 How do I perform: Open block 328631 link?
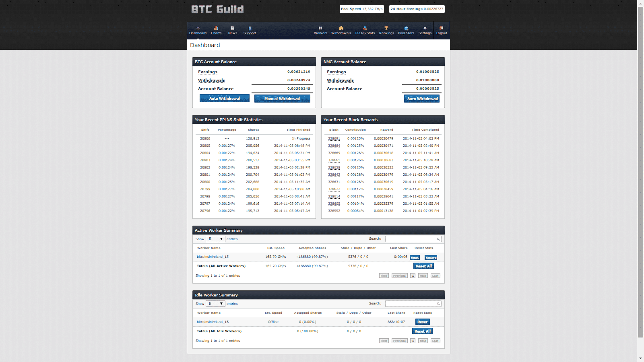[x=334, y=182]
